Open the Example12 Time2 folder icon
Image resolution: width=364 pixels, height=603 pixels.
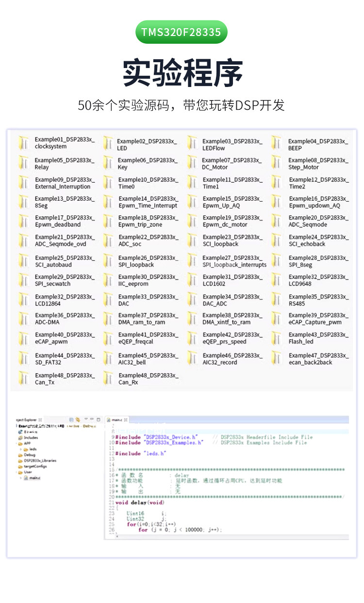coord(277,182)
